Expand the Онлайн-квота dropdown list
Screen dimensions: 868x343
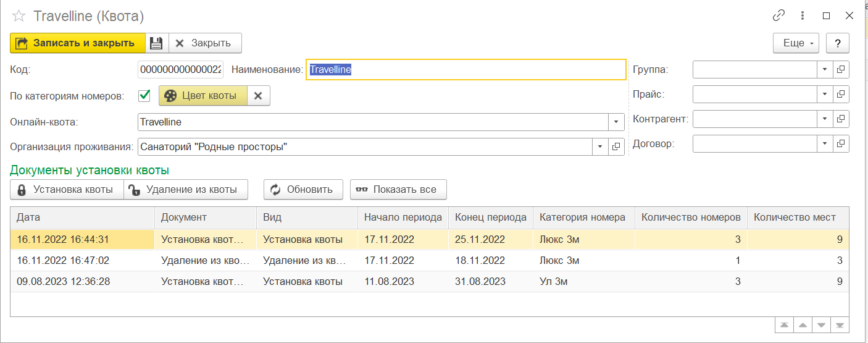point(616,122)
